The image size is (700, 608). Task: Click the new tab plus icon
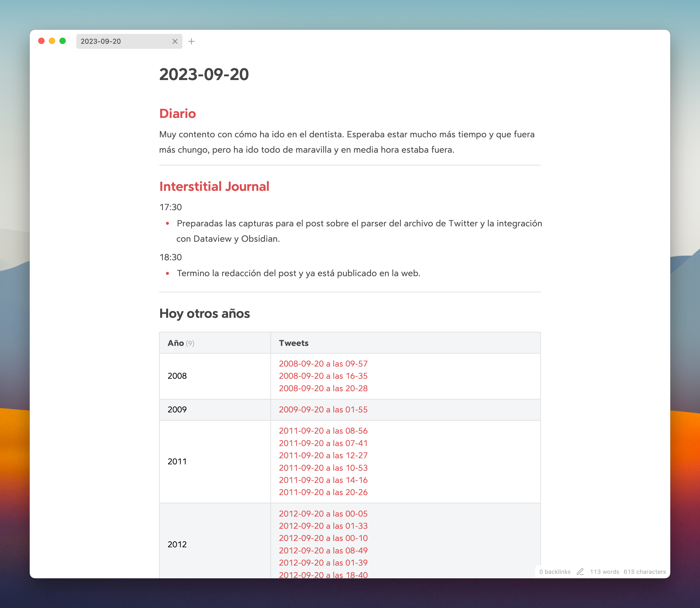191,41
